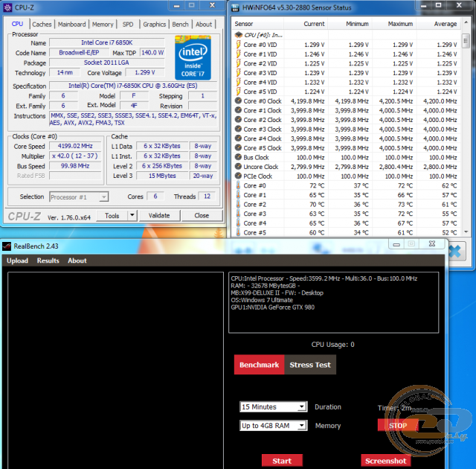Click the Validate button in CPU-Z
This screenshot has width=476, height=469.
[159, 215]
